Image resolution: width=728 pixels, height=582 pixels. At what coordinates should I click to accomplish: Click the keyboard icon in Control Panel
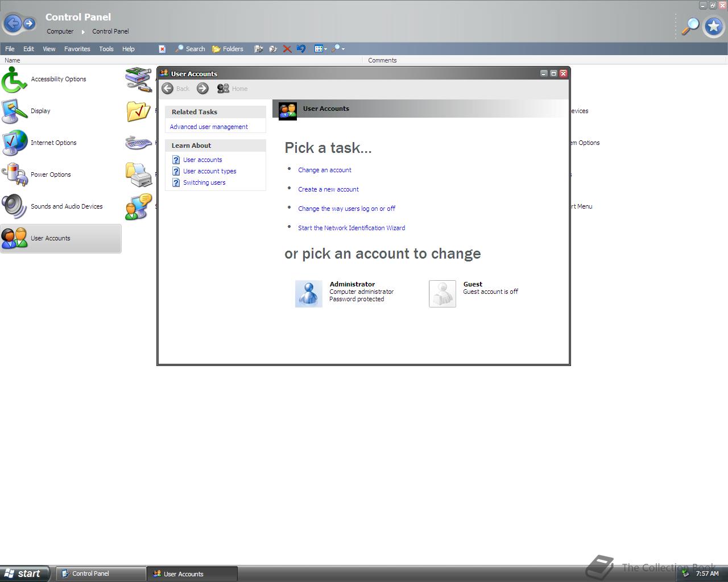click(138, 143)
